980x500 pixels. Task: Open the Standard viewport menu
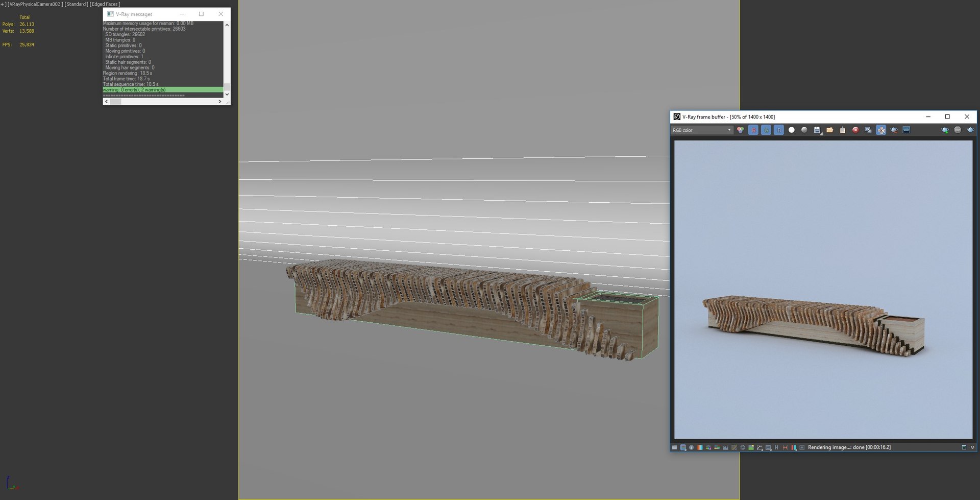[77, 4]
